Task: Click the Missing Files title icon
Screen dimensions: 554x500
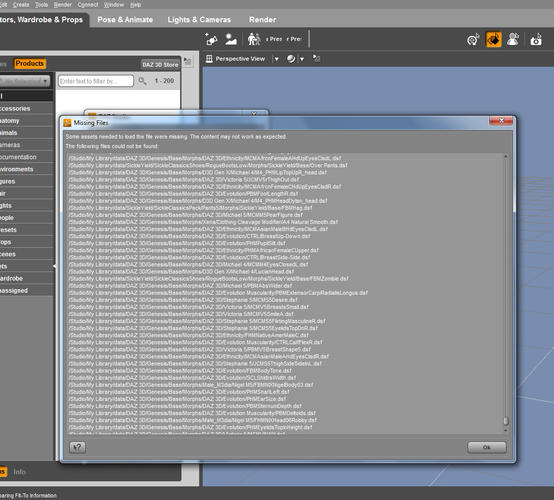Action: [x=67, y=123]
